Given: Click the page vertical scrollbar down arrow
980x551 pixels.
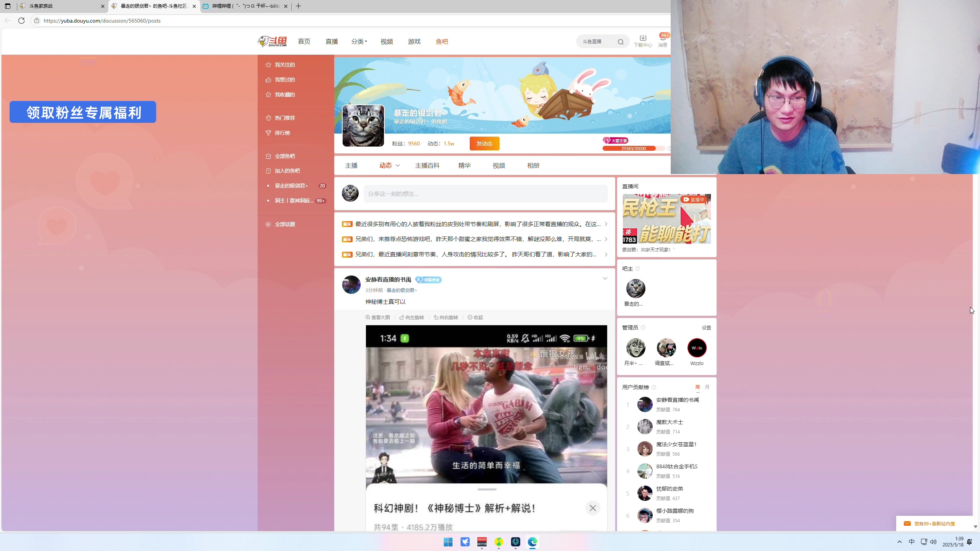Looking at the screenshot, I should pos(975,527).
